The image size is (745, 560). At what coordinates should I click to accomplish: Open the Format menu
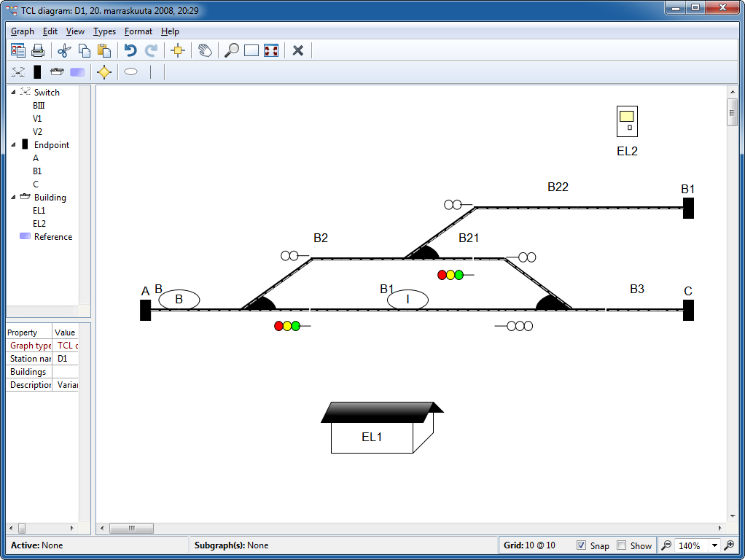[139, 31]
